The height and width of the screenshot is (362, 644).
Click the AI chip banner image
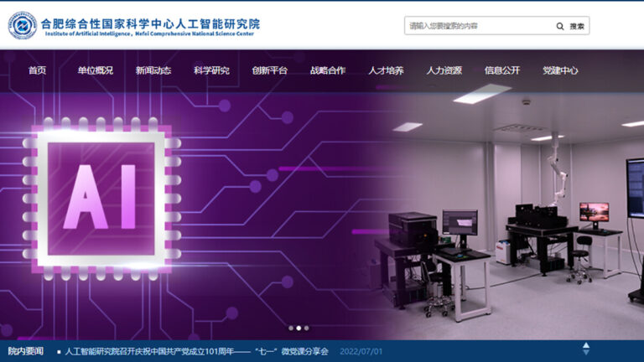coord(101,199)
